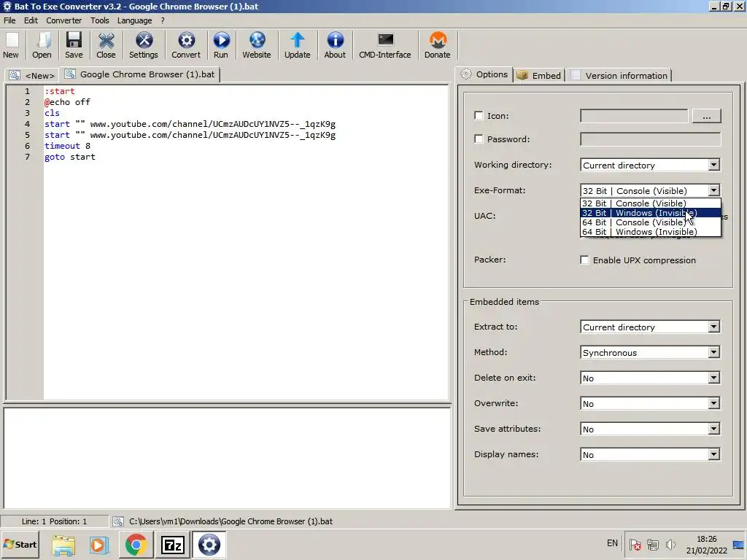Screen dimensions: 747x560
Task: Click the Password input field
Action: pos(650,139)
